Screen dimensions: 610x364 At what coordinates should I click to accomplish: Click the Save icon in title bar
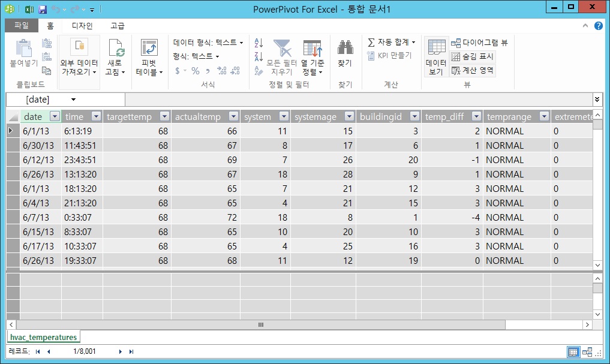coord(43,9)
